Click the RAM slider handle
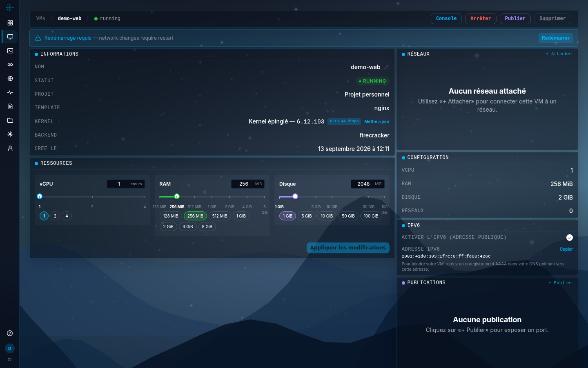Image resolution: width=588 pixels, height=368 pixels. pos(177,196)
